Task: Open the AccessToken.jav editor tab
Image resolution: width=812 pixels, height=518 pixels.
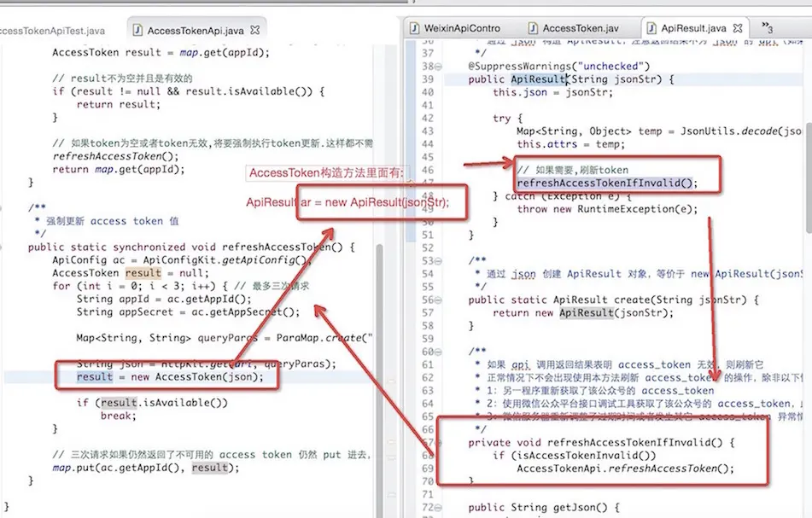Action: click(x=574, y=28)
